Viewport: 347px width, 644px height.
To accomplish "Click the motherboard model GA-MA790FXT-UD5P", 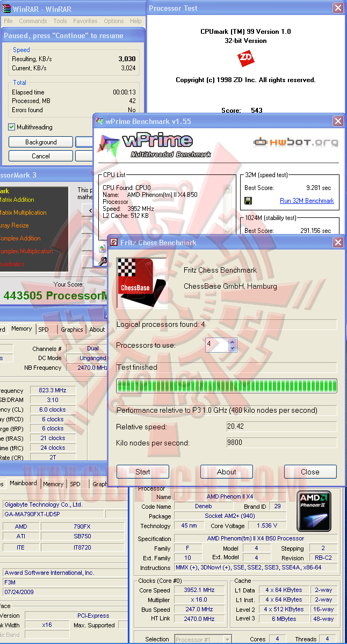I will 53,514.
